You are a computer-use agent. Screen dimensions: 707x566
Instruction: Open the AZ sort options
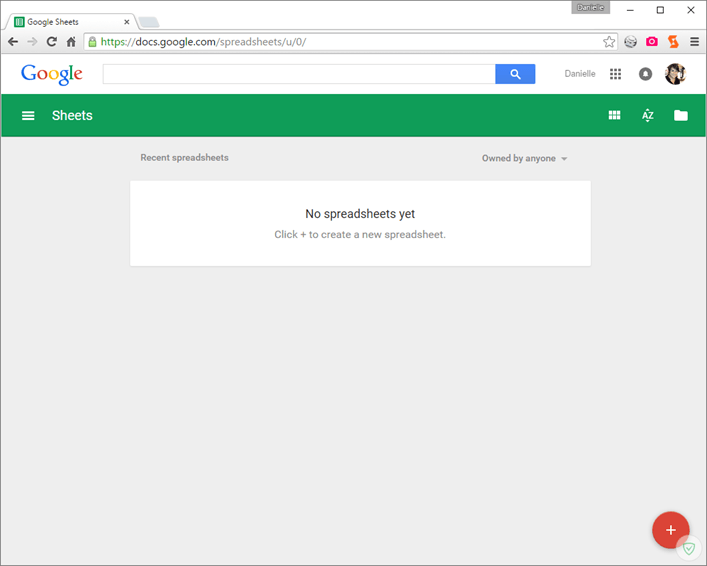647,116
